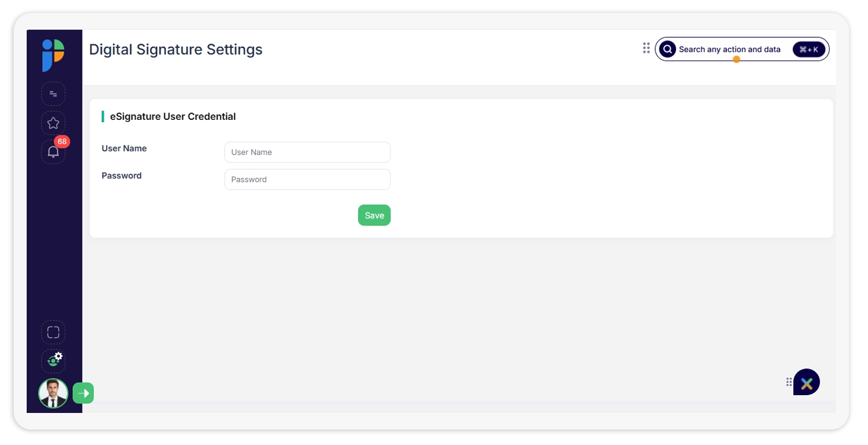Click the dotted handle beside floating X button
The image size is (868, 445).
(789, 382)
